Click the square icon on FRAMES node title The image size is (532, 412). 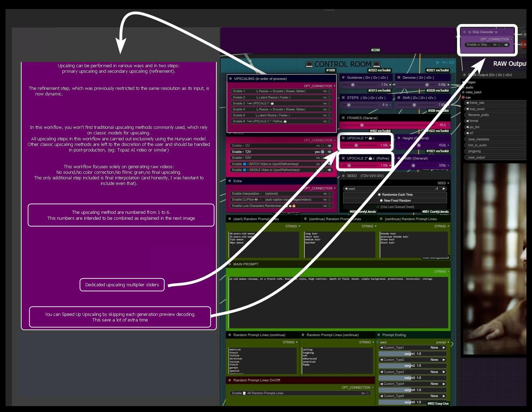click(x=343, y=118)
